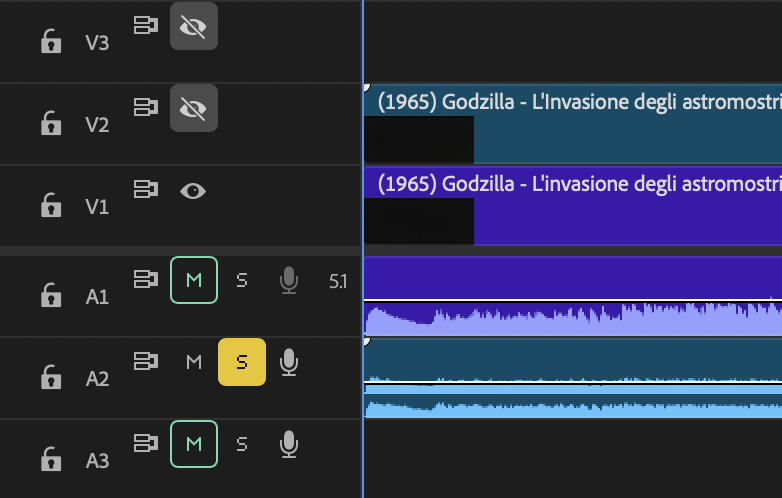
Task: Toggle sync lock on track V3
Action: [x=146, y=26]
